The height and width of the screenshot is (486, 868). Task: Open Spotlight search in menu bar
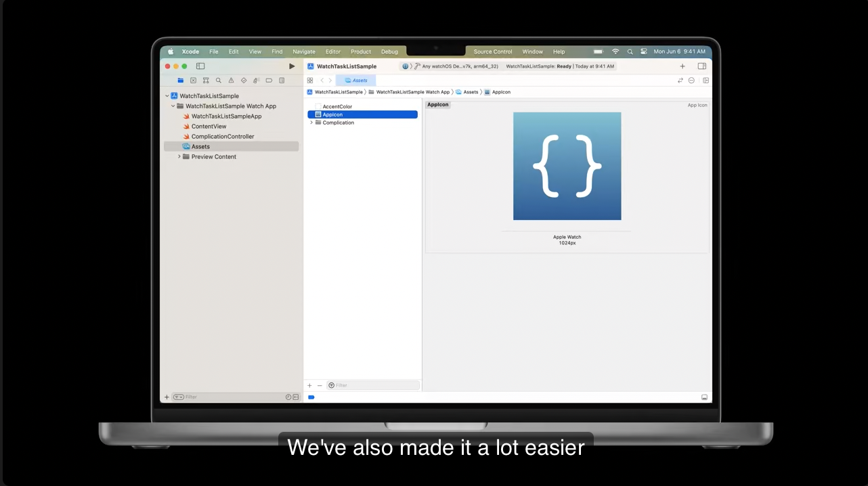(630, 51)
